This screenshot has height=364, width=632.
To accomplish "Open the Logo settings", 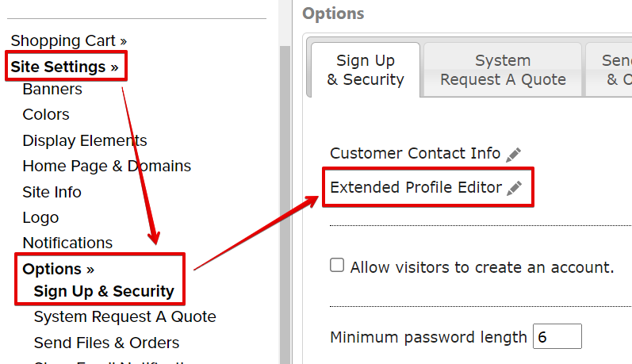I will pos(40,217).
